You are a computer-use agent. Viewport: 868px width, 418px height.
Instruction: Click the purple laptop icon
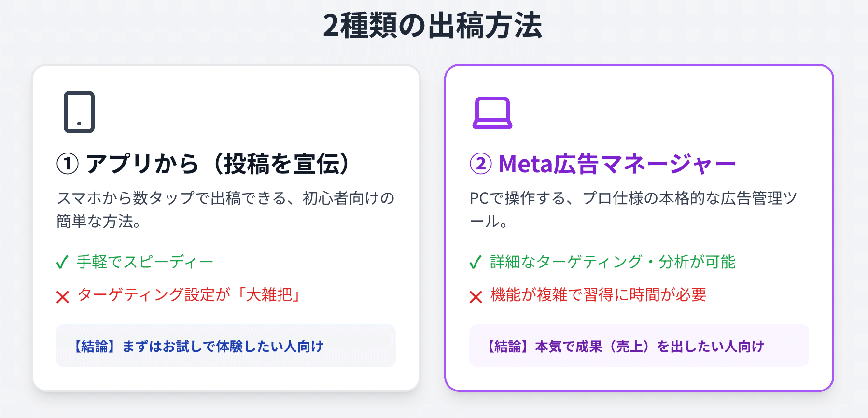[492, 113]
